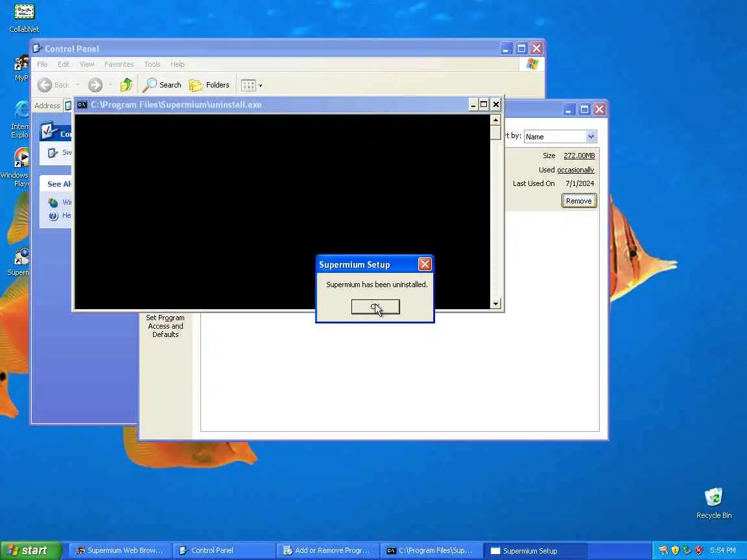Viewport: 747px width, 560px height.
Task: Switch to Add or Remove Programs taskbar item
Action: pyautogui.click(x=327, y=550)
